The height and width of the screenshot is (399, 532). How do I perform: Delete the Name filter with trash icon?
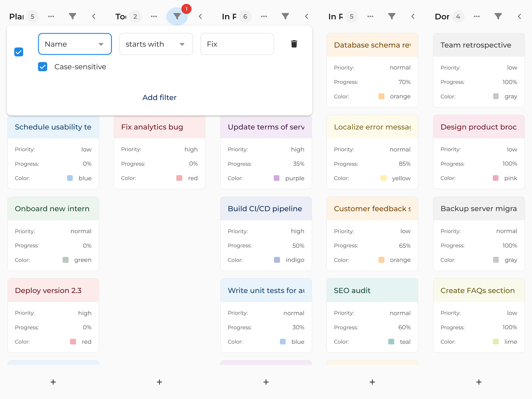coord(294,44)
